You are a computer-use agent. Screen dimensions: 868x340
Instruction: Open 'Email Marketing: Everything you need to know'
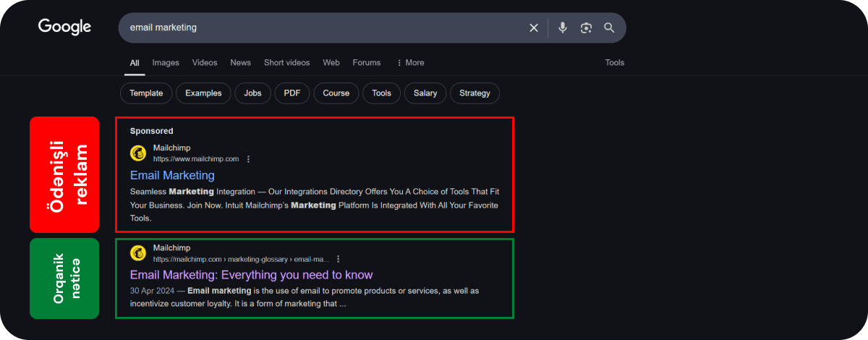point(251,275)
